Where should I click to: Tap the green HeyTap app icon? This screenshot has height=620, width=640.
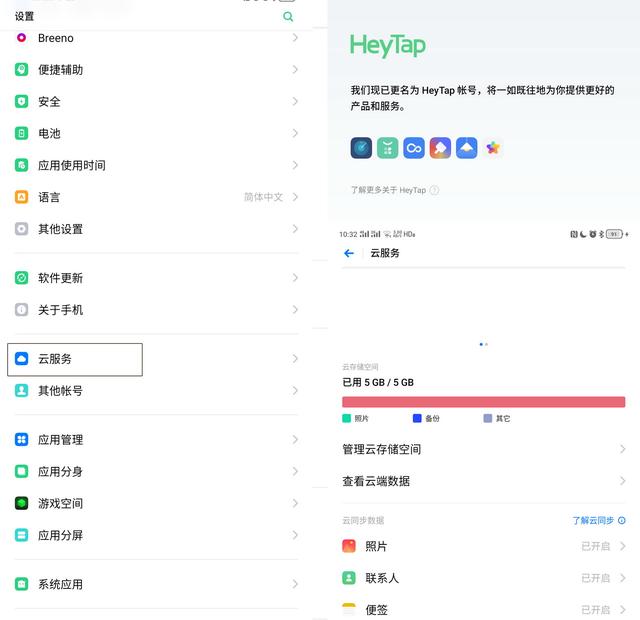click(387, 148)
